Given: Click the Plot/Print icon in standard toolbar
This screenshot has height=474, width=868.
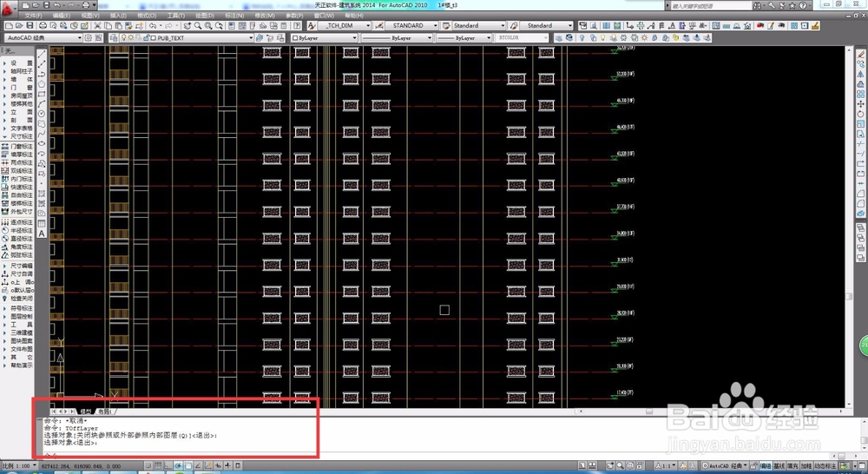Looking at the screenshot, I should 43,25.
